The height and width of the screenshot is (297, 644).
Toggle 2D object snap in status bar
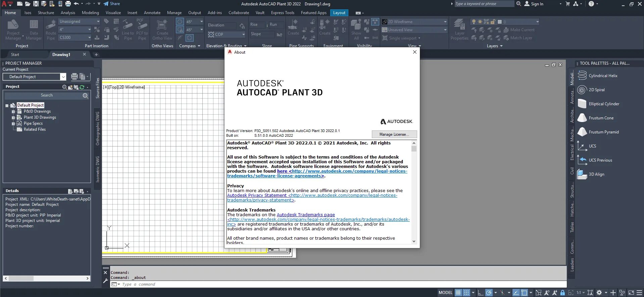(524, 293)
